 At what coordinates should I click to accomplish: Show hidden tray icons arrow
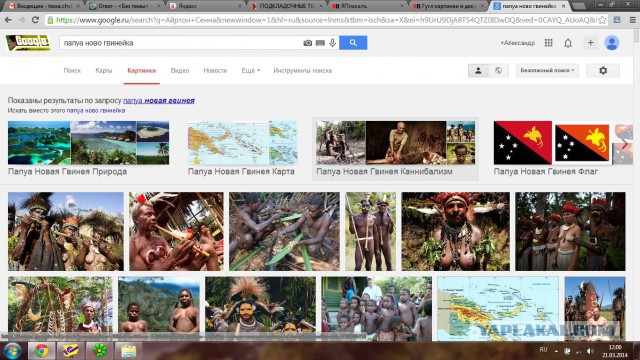556,351
